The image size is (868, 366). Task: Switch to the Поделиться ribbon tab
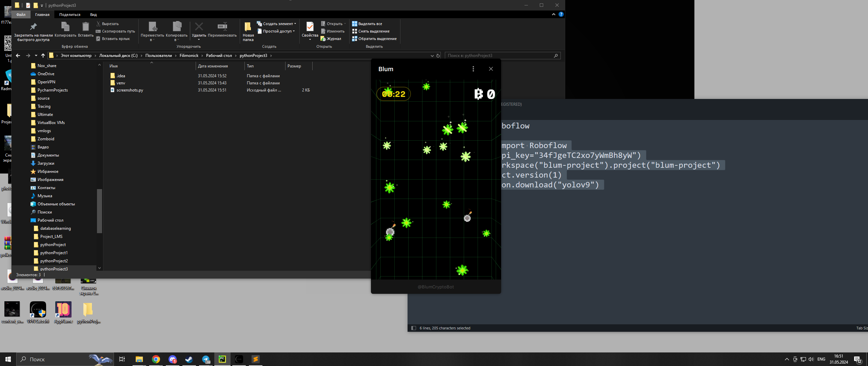coord(70,15)
